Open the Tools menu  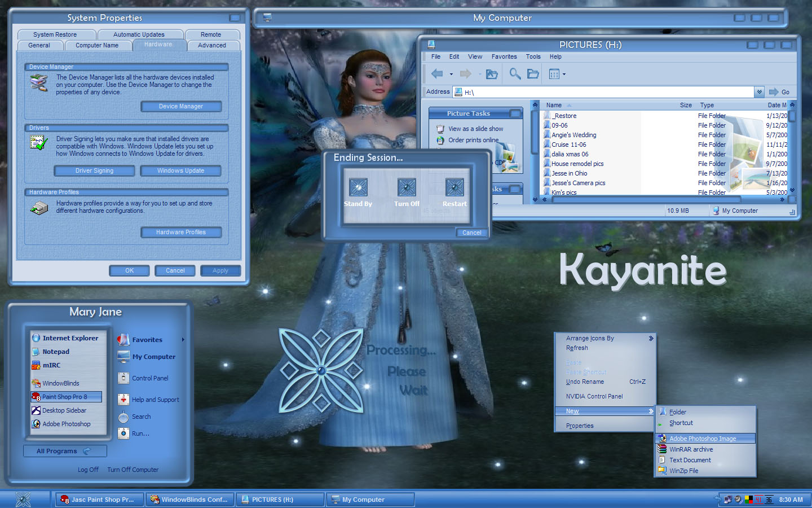533,56
